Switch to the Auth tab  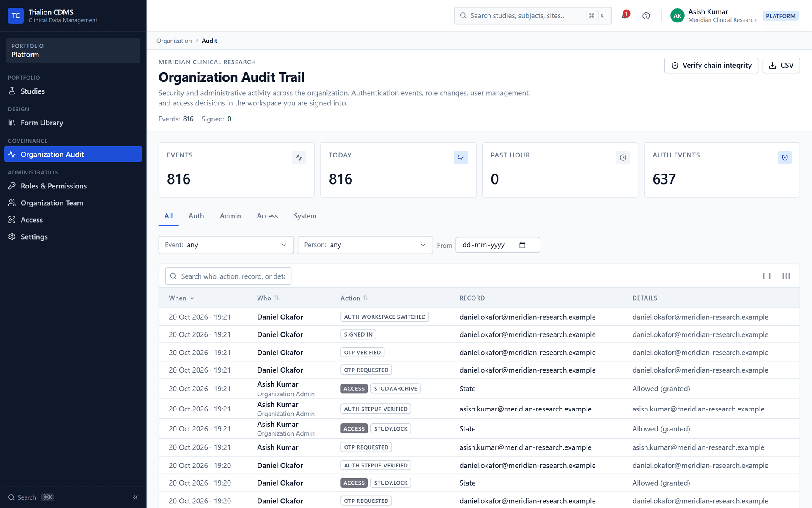(196, 216)
